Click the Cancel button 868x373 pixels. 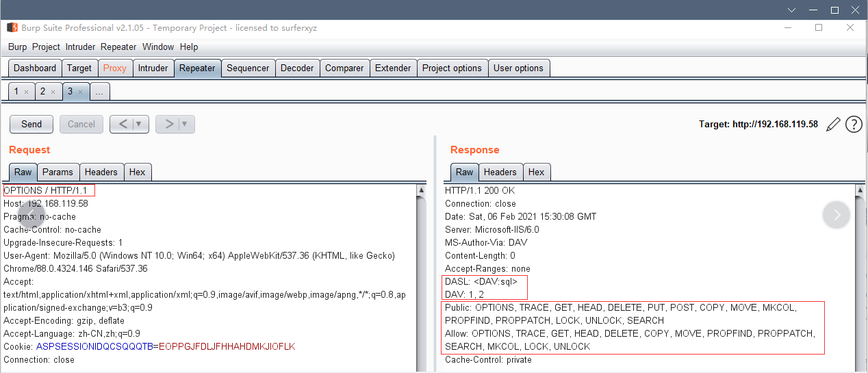click(81, 124)
